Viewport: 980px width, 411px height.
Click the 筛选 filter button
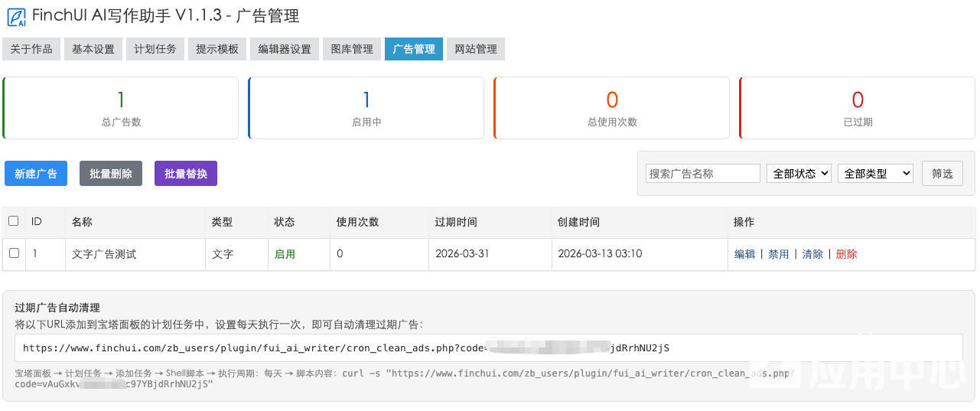click(x=943, y=174)
